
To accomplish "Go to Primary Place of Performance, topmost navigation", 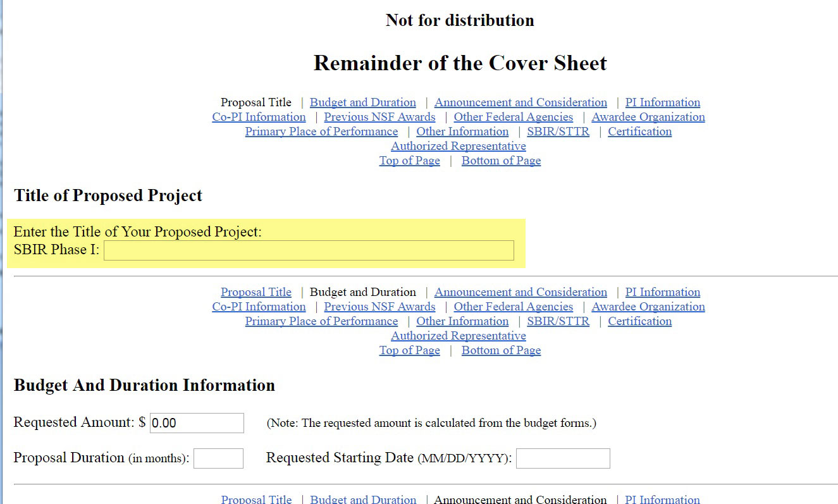I will coord(321,132).
